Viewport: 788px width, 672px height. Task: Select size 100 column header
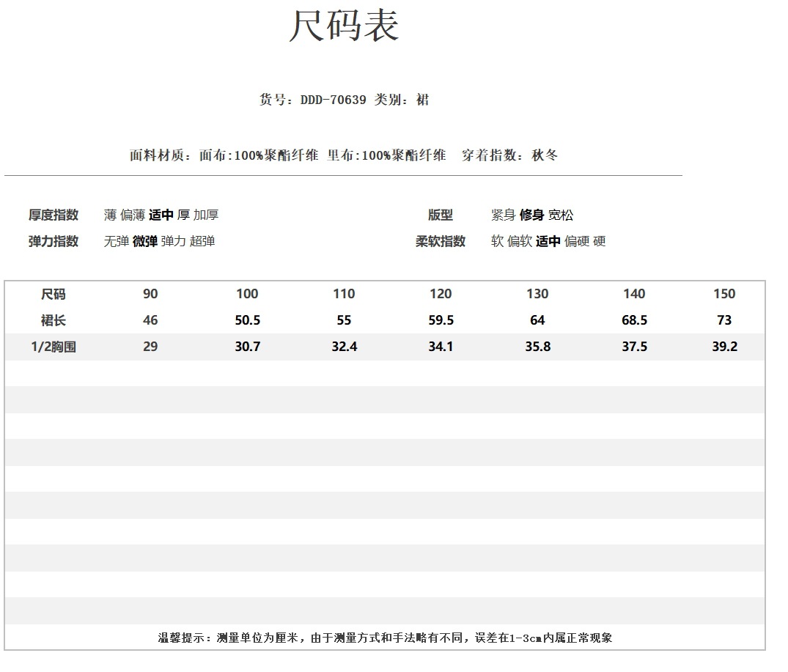tap(247, 294)
